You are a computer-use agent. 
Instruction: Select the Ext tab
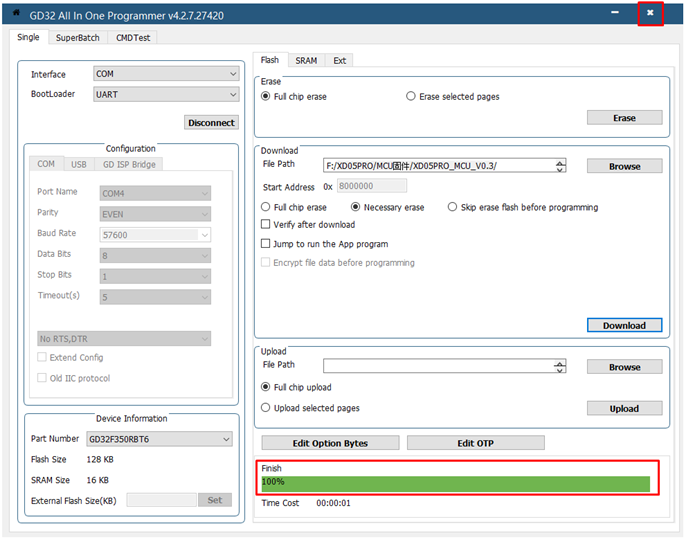pyautogui.click(x=340, y=60)
